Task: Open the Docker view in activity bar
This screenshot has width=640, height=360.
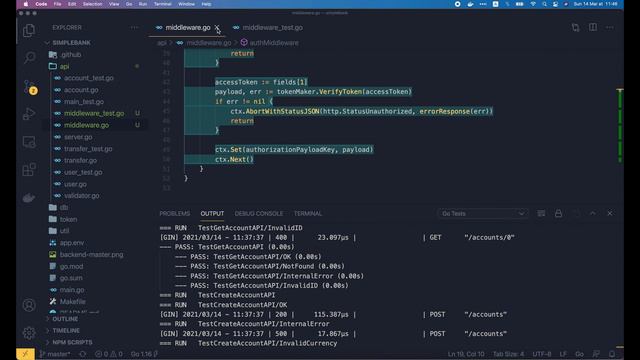Action: (x=29, y=198)
